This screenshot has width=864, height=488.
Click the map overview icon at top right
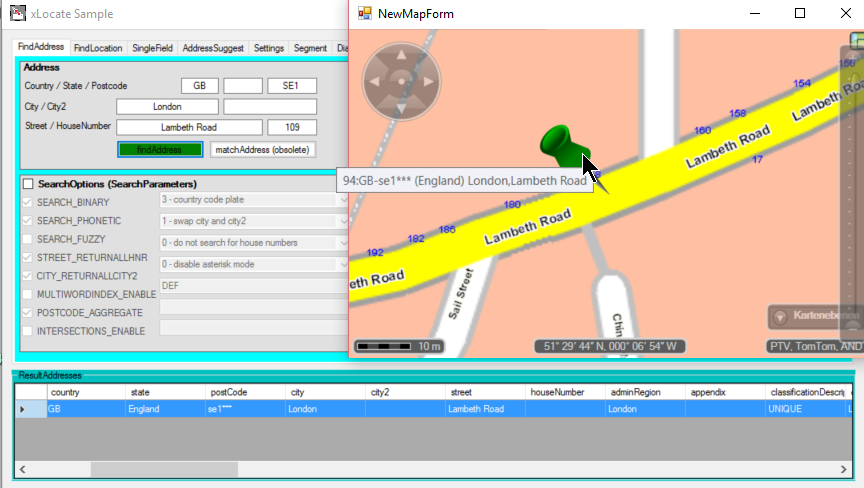click(x=856, y=39)
